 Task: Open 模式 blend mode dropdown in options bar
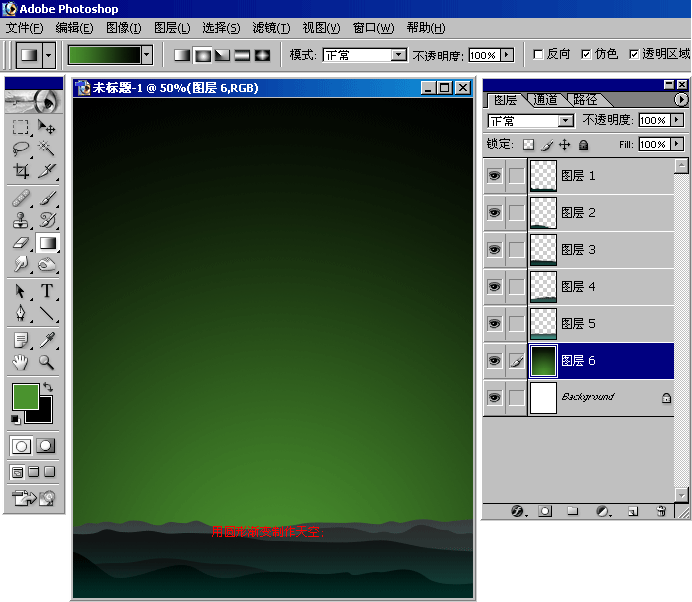(x=399, y=55)
